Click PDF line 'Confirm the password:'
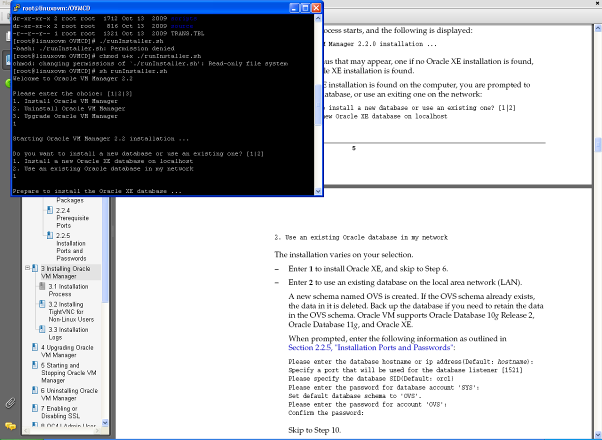The image size is (602, 440). tap(326, 413)
